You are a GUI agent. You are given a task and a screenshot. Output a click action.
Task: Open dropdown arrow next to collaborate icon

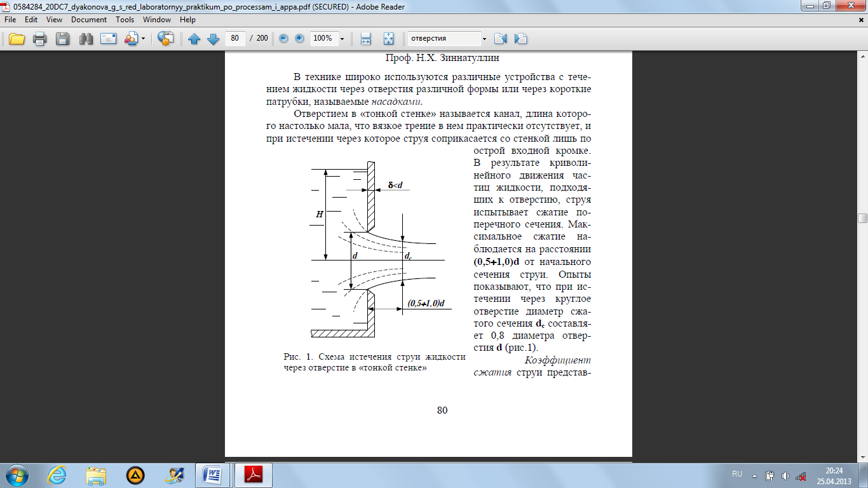[x=144, y=39]
